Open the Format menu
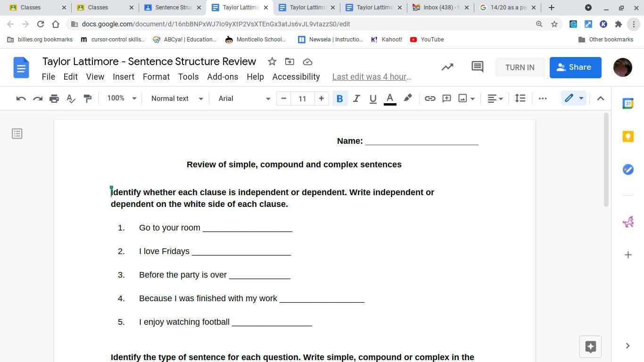 (x=156, y=77)
